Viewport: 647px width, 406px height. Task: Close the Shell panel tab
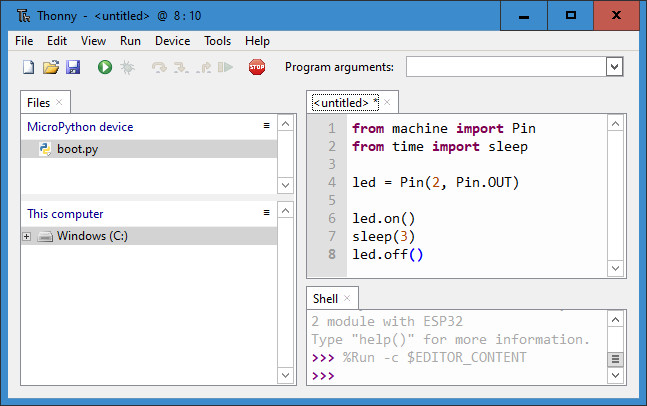click(x=347, y=298)
